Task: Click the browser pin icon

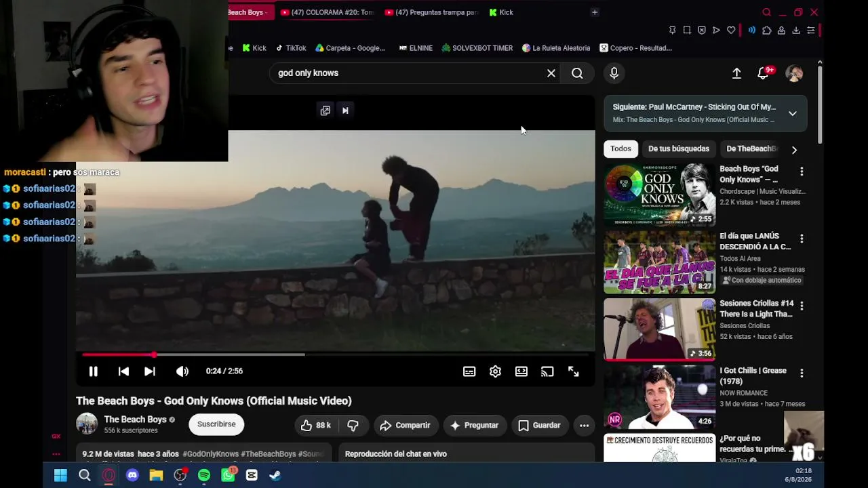Action: click(x=672, y=30)
